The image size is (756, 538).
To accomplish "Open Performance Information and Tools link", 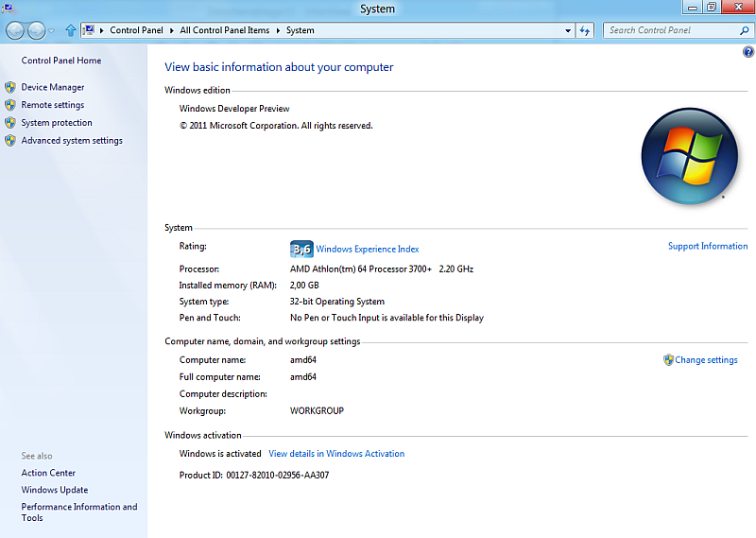I will [x=79, y=512].
